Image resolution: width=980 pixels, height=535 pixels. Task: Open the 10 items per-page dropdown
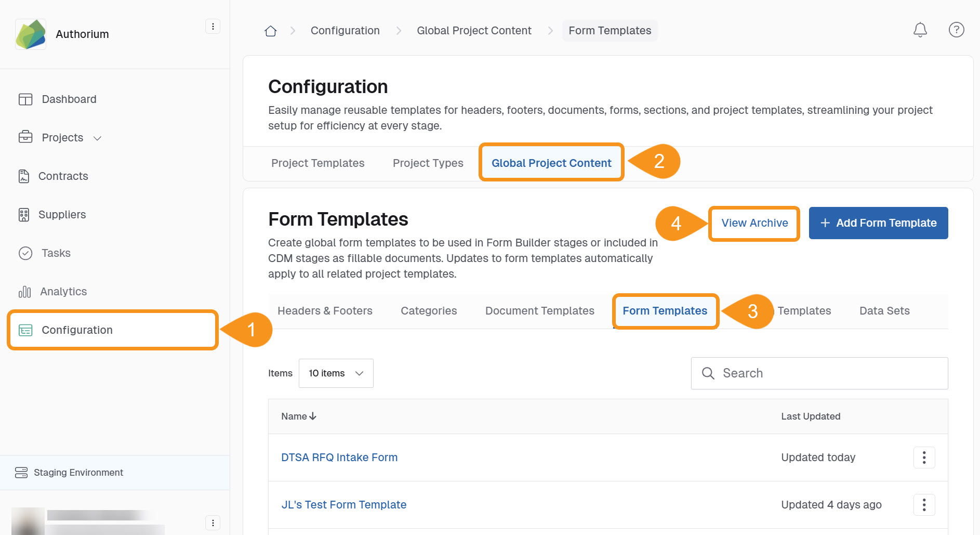[336, 373]
